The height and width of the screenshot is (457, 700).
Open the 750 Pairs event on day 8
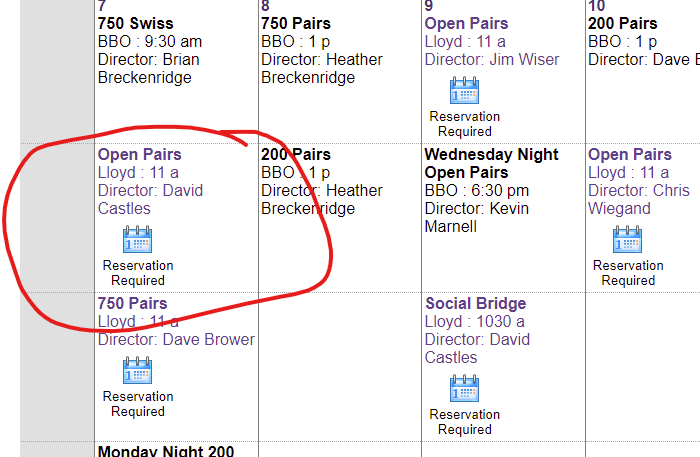298,23
